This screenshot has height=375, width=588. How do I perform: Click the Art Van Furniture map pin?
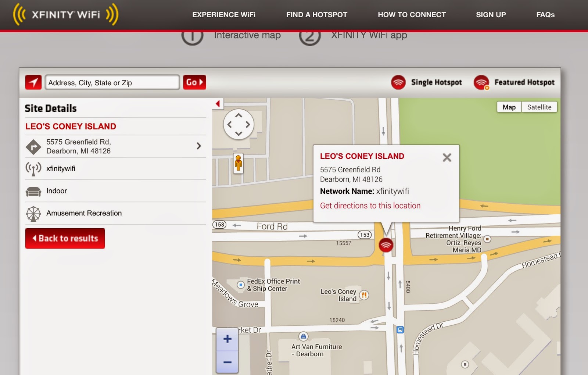pos(303,336)
